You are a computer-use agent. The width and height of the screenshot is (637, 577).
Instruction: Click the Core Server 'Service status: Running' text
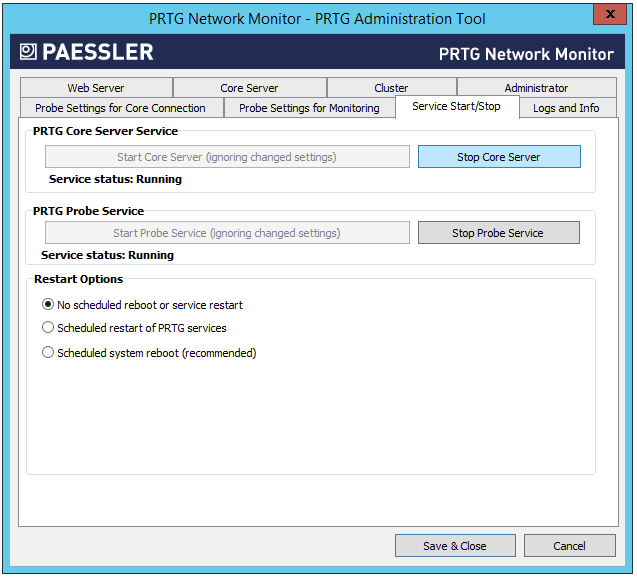point(115,179)
